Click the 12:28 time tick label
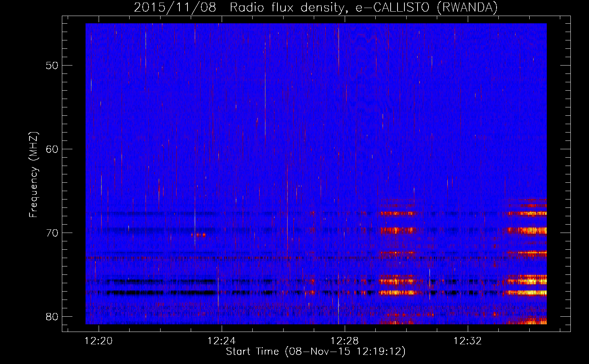Screen dimensions: 589x364 click(344, 341)
